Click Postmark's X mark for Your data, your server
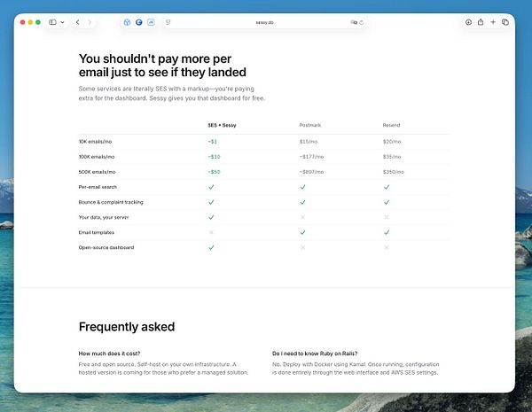The height and width of the screenshot is (412, 532). pyautogui.click(x=302, y=217)
